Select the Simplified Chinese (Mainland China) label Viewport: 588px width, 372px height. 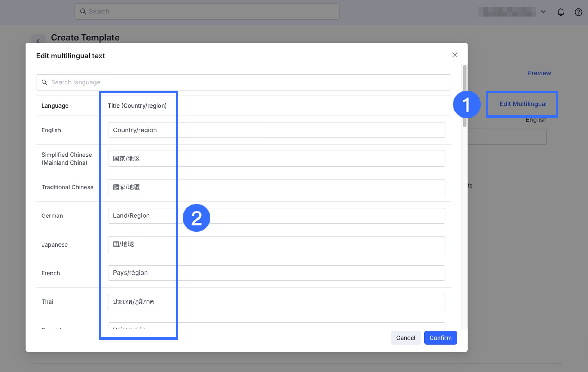click(67, 159)
